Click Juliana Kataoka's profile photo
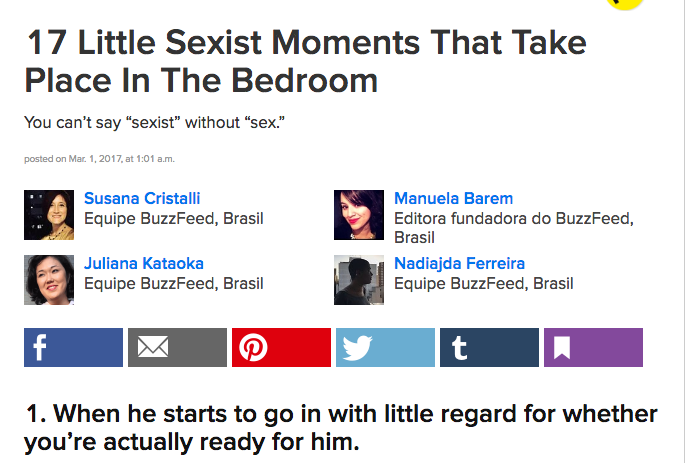The height and width of the screenshot is (463, 687). tap(49, 280)
